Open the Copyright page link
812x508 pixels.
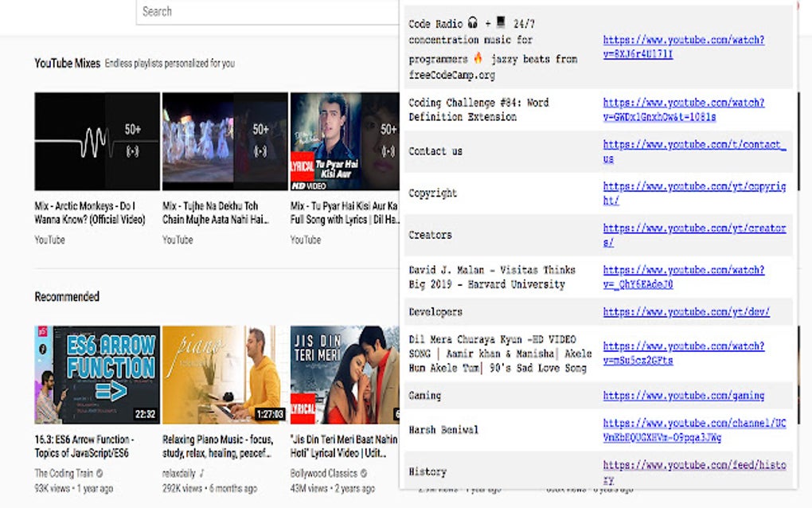(693, 193)
